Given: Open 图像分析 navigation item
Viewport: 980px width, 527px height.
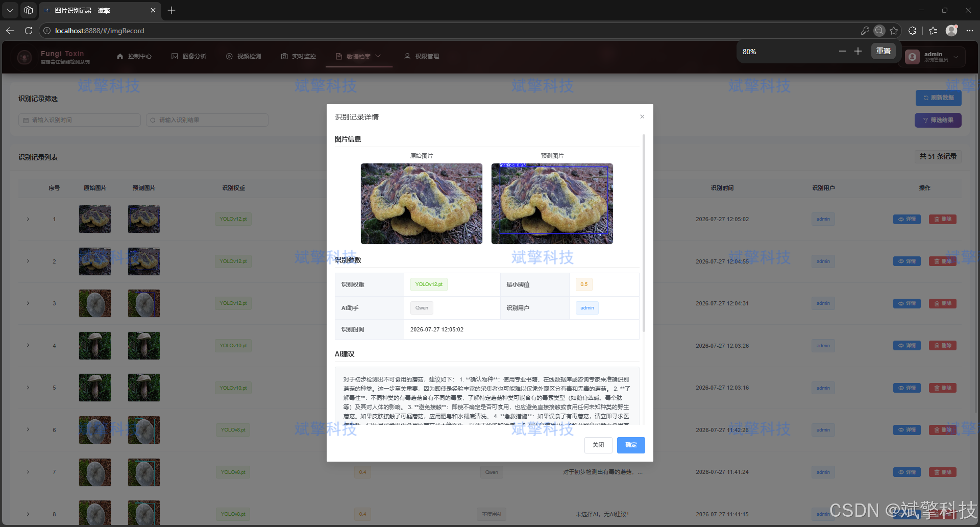Looking at the screenshot, I should pos(189,56).
